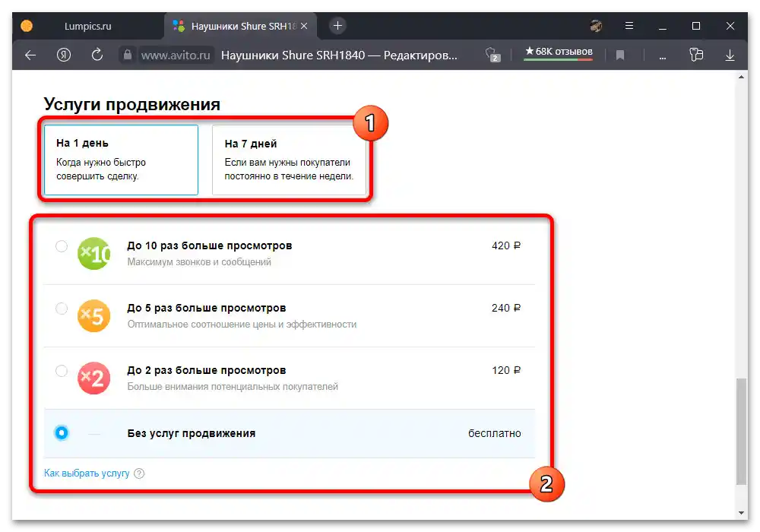Image resolution: width=760 pixels, height=532 pixels.
Task: Click the 420 ₽ price
Action: (506, 245)
